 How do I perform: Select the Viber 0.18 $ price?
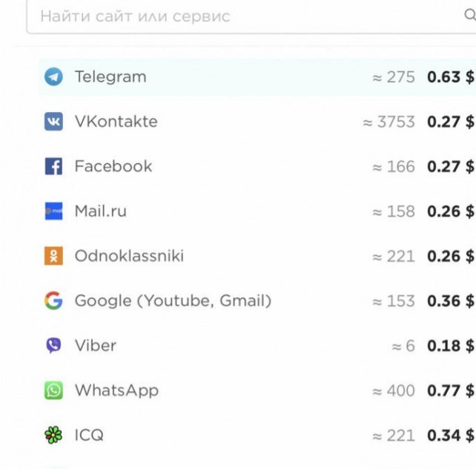pyautogui.click(x=450, y=346)
